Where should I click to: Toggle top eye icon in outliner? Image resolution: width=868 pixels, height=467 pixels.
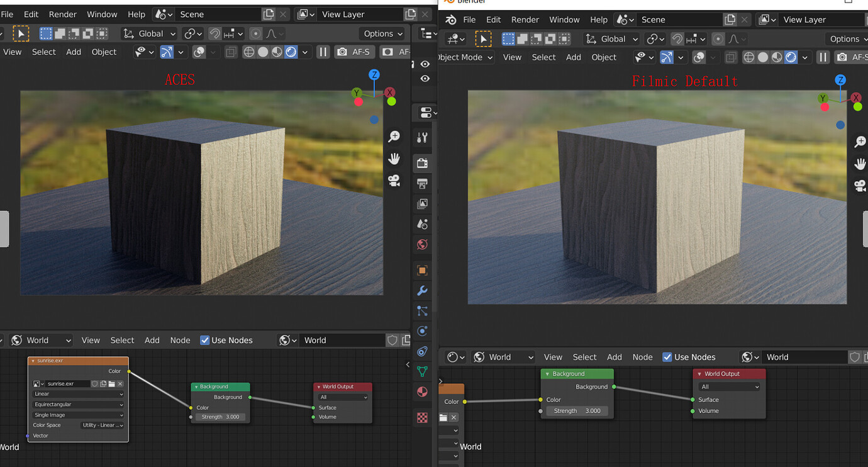[x=425, y=64]
